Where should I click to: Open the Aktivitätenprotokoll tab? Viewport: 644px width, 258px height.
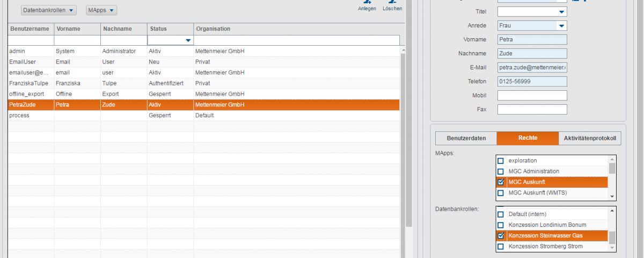tap(590, 138)
